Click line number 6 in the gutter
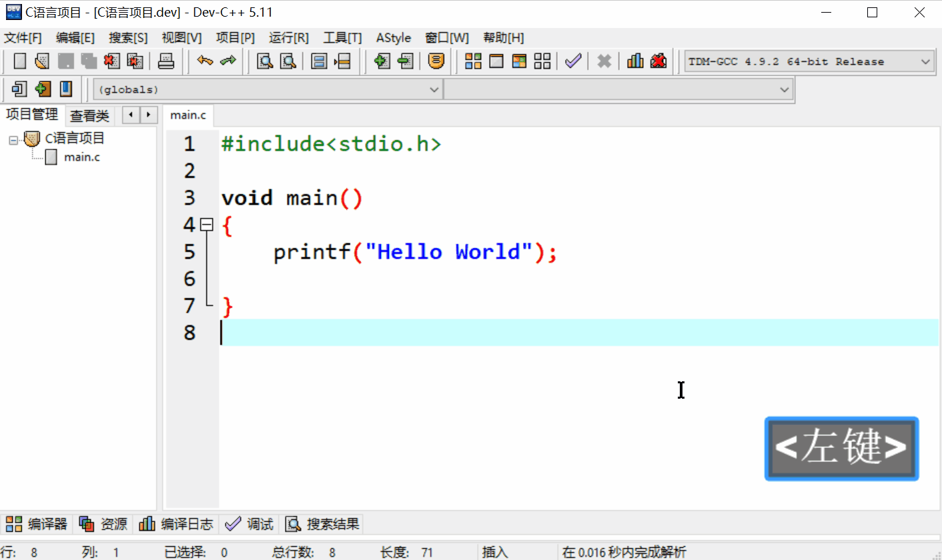The height and width of the screenshot is (560, 942). pyautogui.click(x=189, y=279)
